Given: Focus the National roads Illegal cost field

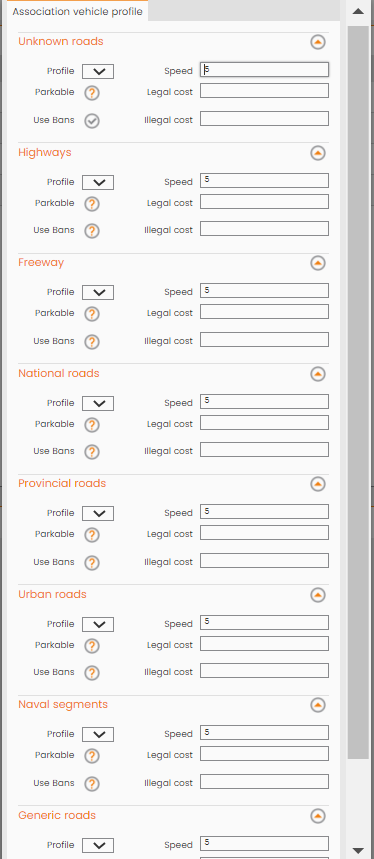Looking at the screenshot, I should point(264,450).
